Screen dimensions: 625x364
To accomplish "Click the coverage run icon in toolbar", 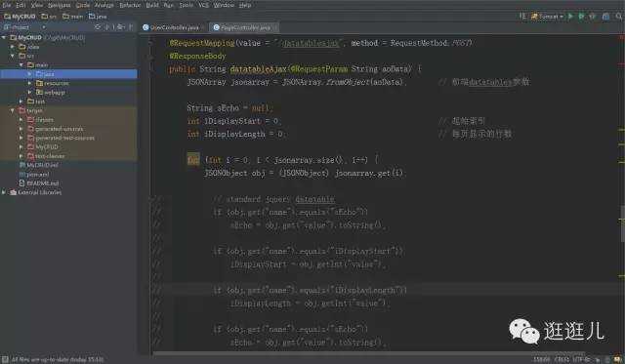I will click(593, 17).
